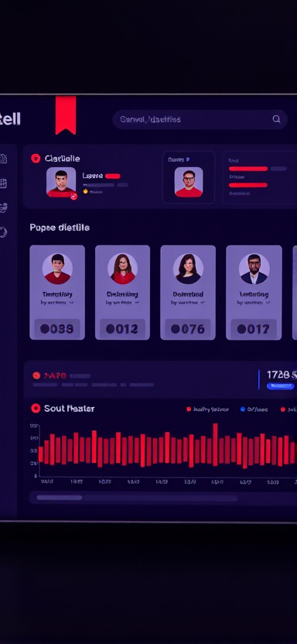Click the magnifier icon in search bar
The width and height of the screenshot is (297, 644).
[276, 119]
